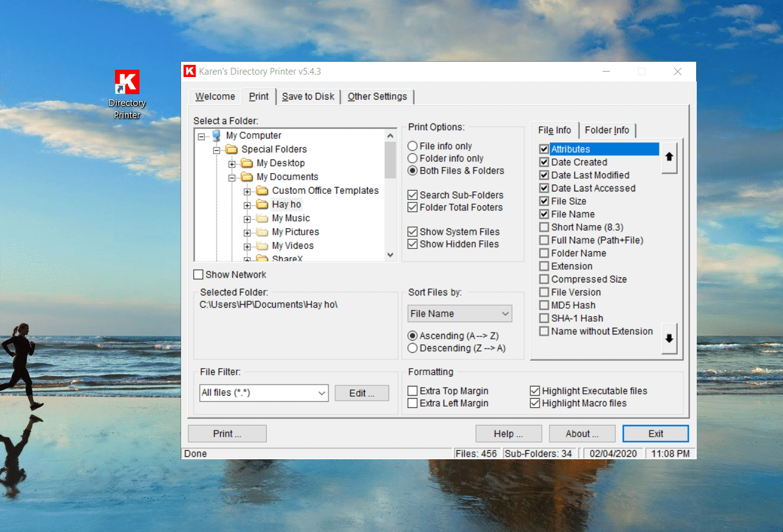Enable Extra Top Margin formatting
Viewport: 783px width, 532px height.
click(412, 391)
